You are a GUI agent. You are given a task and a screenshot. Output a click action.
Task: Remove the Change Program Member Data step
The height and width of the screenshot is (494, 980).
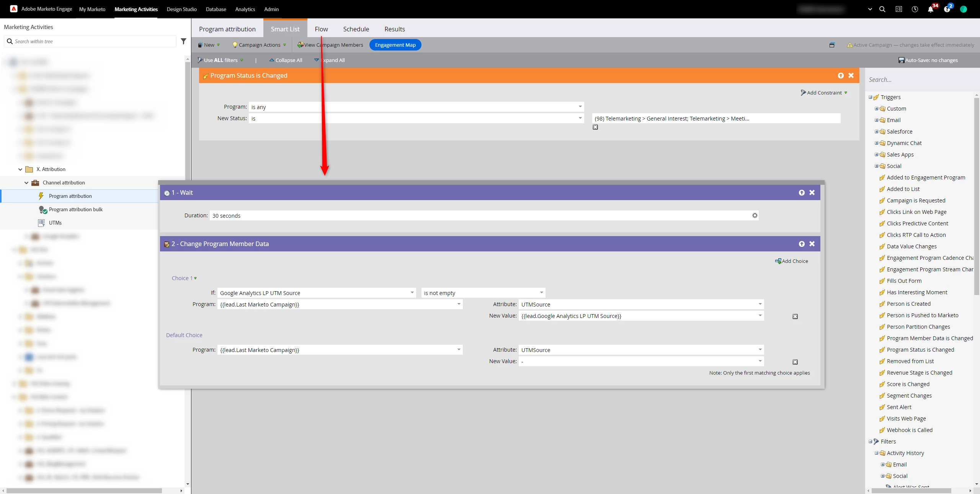point(812,244)
